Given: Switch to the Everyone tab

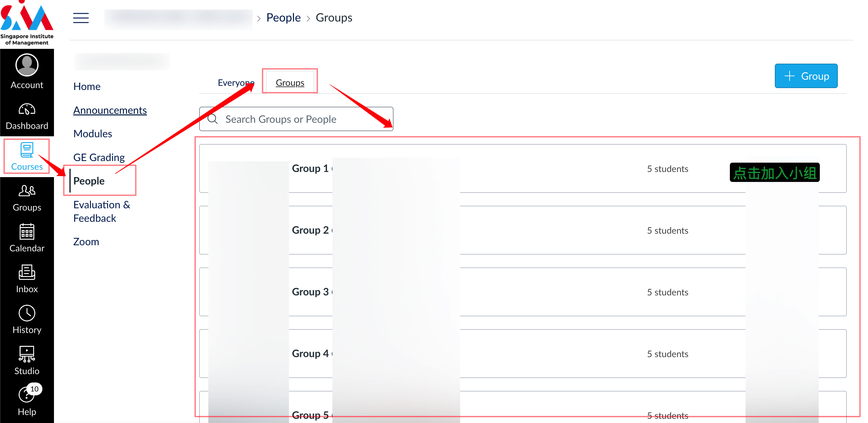Looking at the screenshot, I should 236,83.
